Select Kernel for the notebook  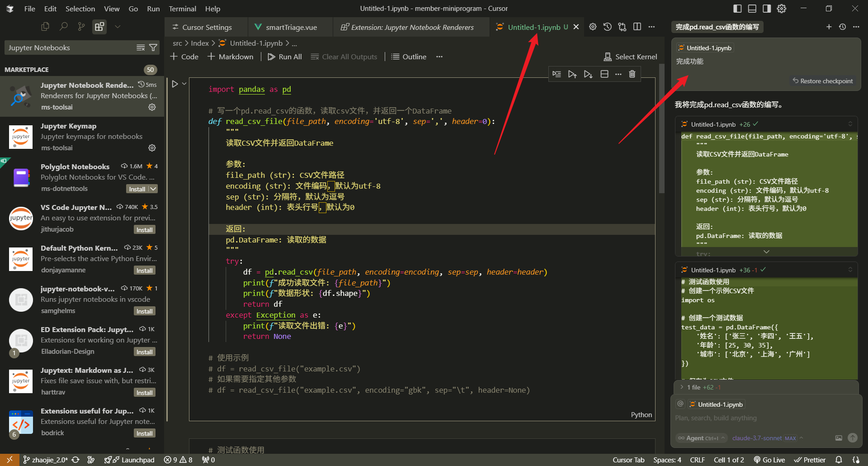[630, 57]
